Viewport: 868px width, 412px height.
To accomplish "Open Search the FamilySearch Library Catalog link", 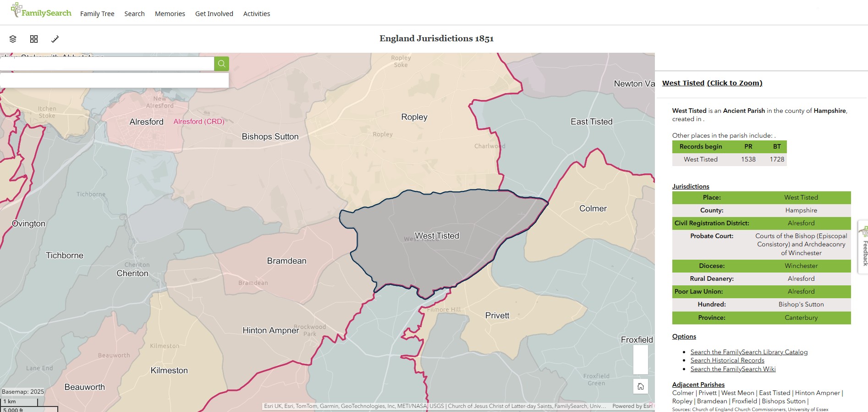I will (749, 352).
